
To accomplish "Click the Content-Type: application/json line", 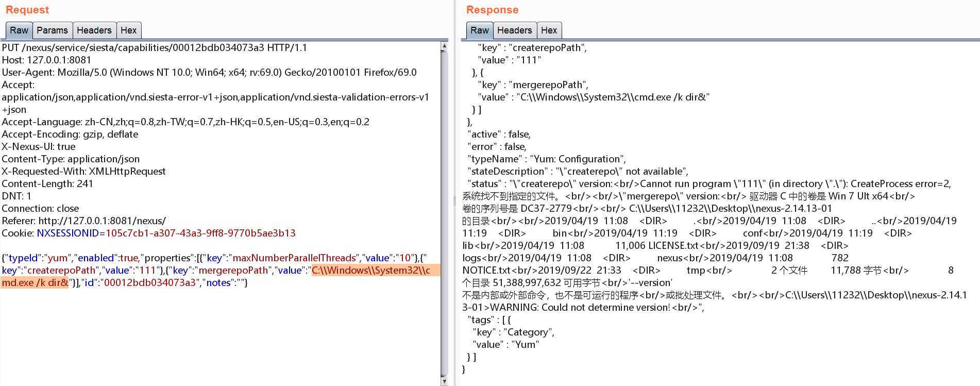I will pos(71,159).
